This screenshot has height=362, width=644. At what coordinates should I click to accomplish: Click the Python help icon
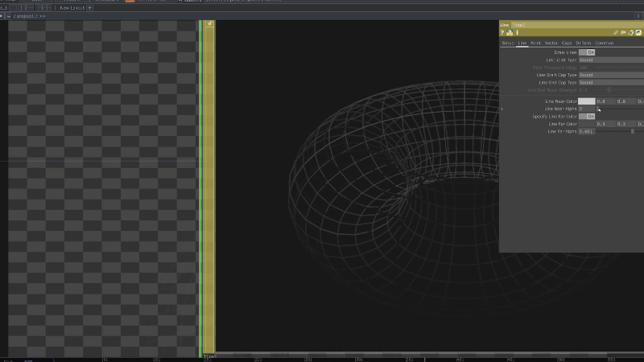tap(510, 33)
